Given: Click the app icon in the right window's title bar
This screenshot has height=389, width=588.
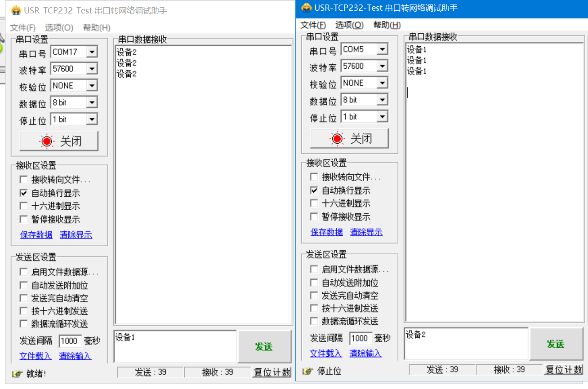Looking at the screenshot, I should point(306,8).
